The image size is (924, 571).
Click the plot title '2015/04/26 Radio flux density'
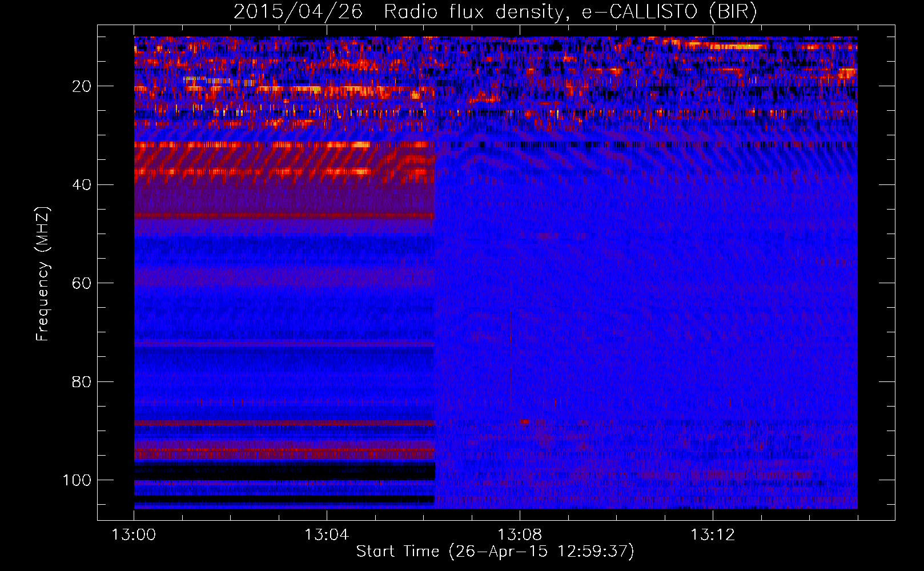pyautogui.click(x=495, y=12)
